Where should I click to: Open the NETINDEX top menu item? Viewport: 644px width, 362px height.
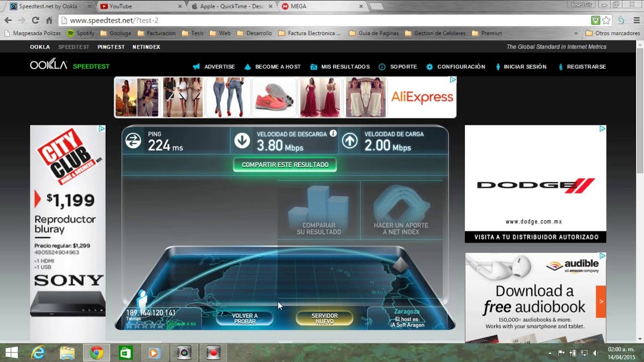146,47
